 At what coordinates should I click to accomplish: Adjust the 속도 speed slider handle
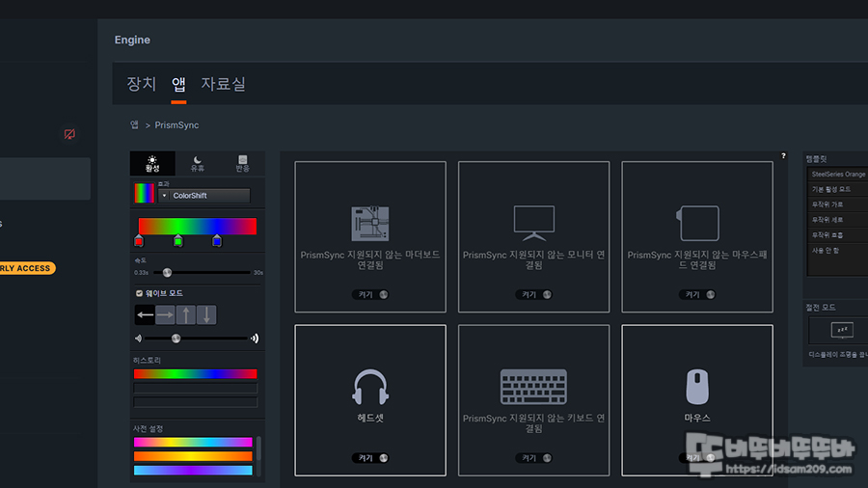[x=167, y=272]
